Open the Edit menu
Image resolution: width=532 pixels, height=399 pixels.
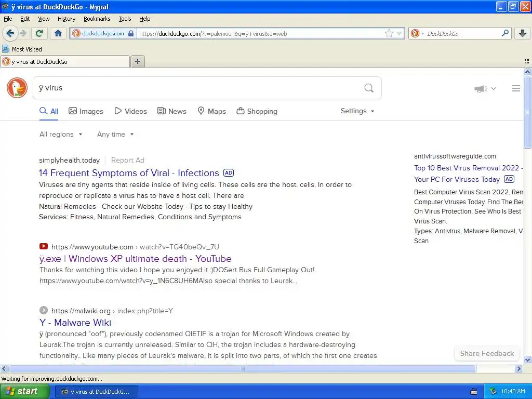pos(25,19)
